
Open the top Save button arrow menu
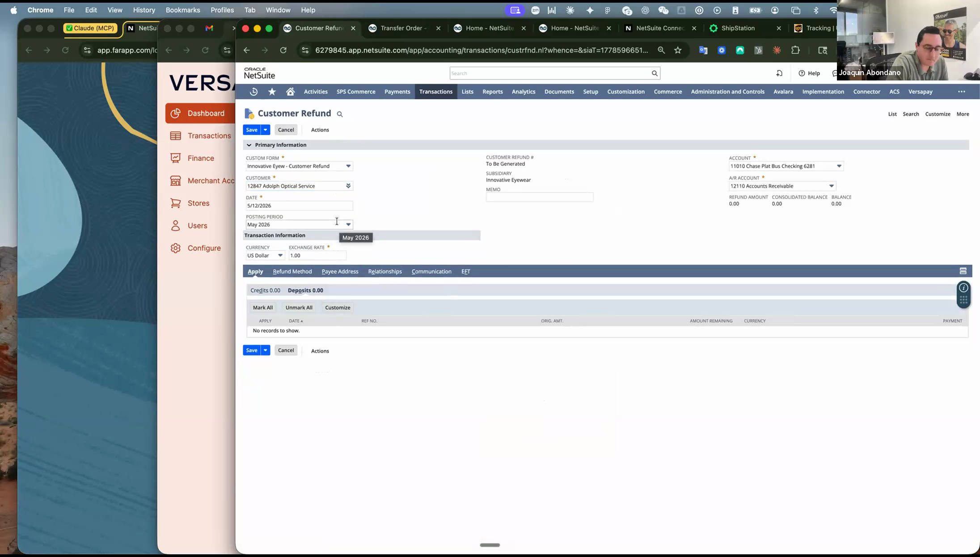tap(266, 130)
